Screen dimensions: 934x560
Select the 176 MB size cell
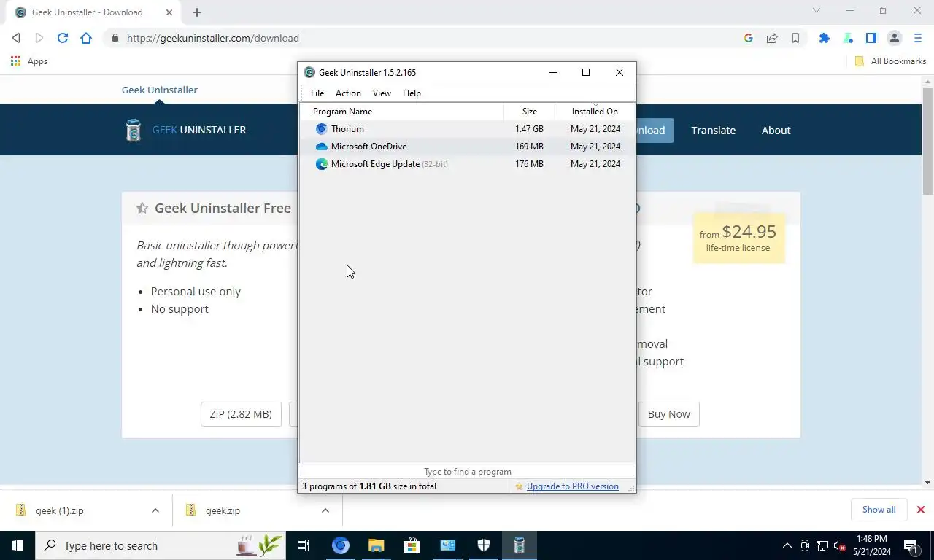(529, 164)
